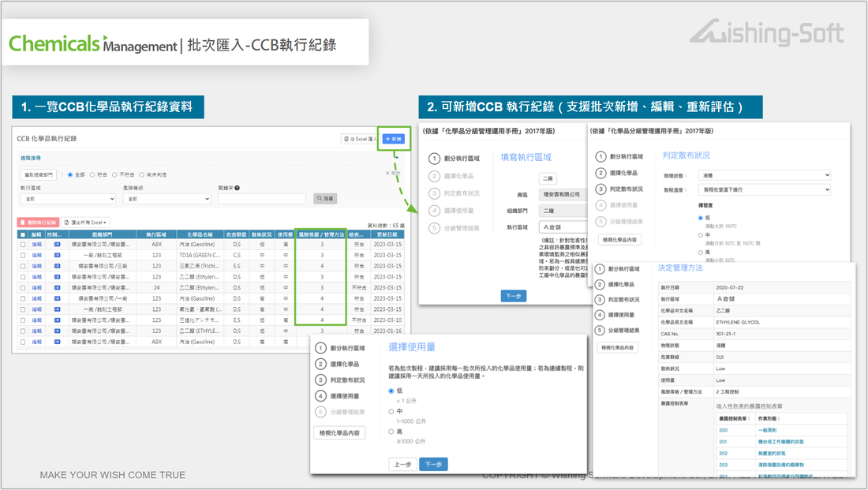Viewport: 868px width, 490px height.
Task: Collapse the 進階搜尋 panel via caret icon
Action: pyautogui.click(x=397, y=158)
